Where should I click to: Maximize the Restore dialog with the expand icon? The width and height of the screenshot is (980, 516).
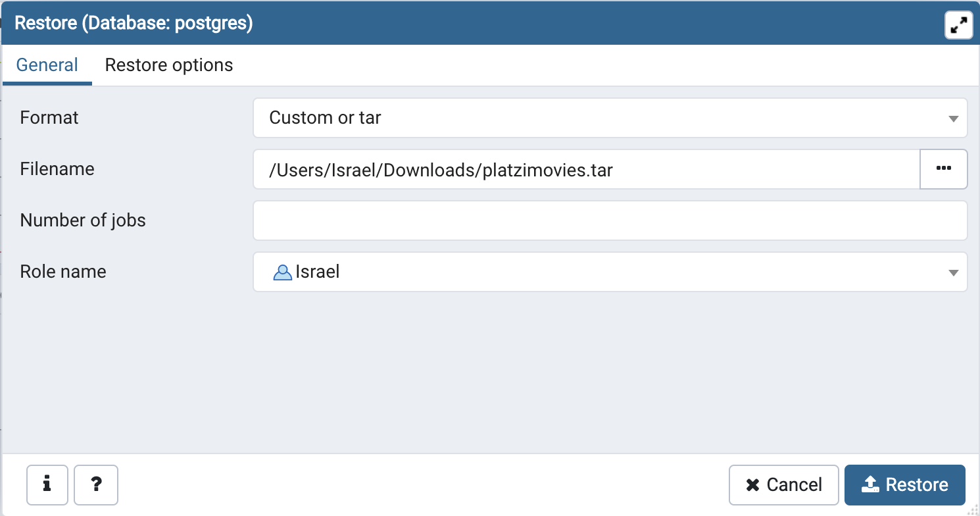(958, 26)
